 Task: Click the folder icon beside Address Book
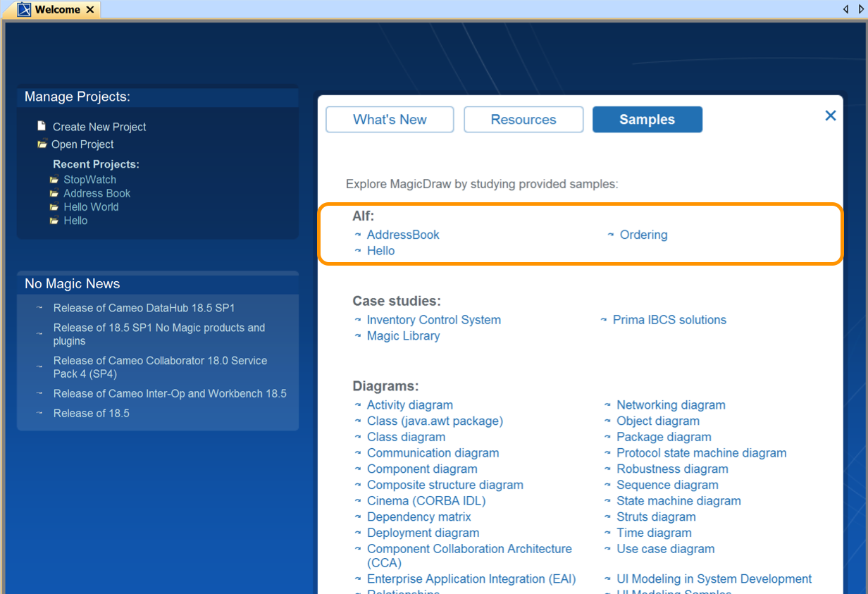click(54, 193)
